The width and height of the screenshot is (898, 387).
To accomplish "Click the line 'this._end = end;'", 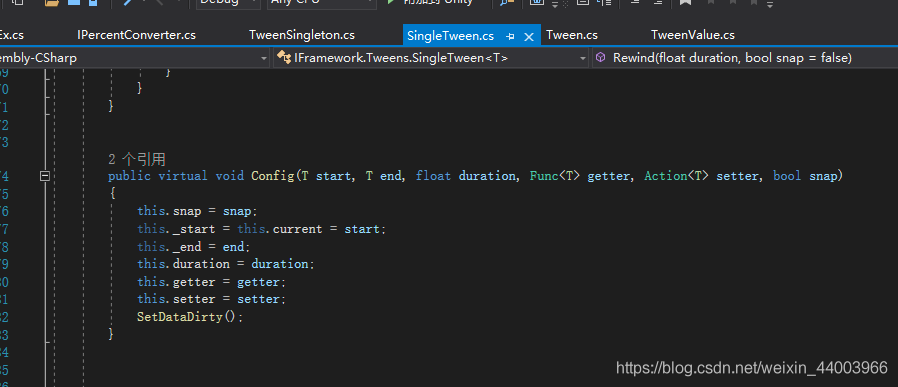I will pos(194,247).
